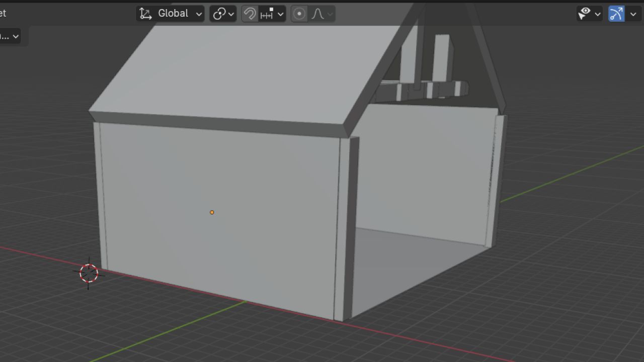Click the 3D cursor crosshair on the grid
This screenshot has width=644, height=362.
[89, 273]
